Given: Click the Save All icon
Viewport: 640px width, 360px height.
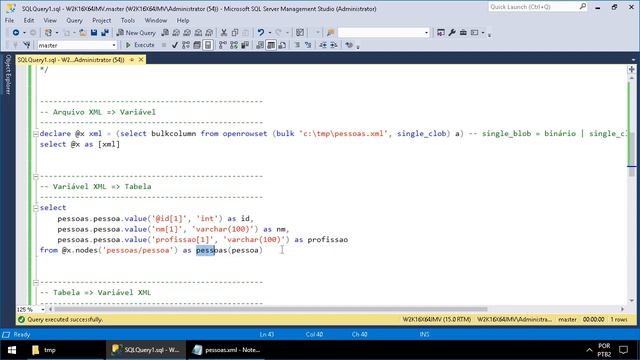Looking at the screenshot, I should tap(105, 33).
